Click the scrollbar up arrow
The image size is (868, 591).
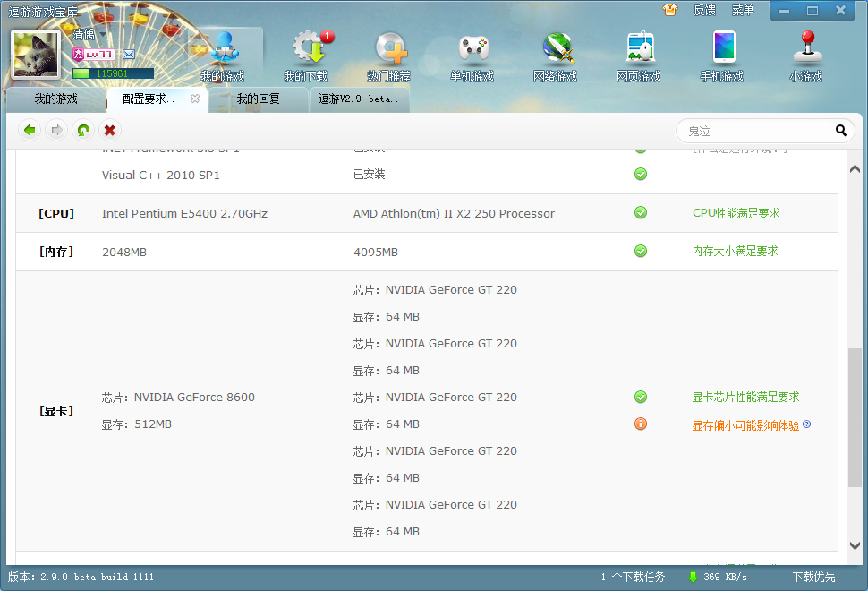[855, 169]
